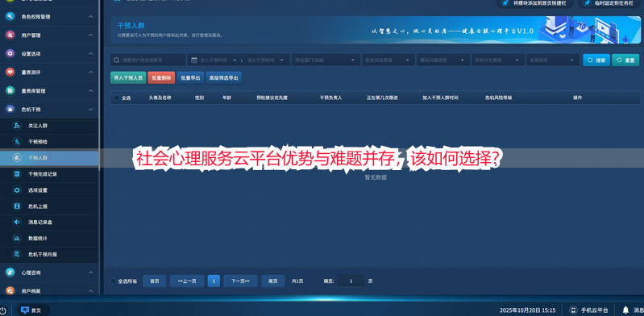Image resolution: width=644 pixels, height=316 pixels.
Task: Click the taskbar date 2025年10月20日 15:15
Action: [x=527, y=310]
